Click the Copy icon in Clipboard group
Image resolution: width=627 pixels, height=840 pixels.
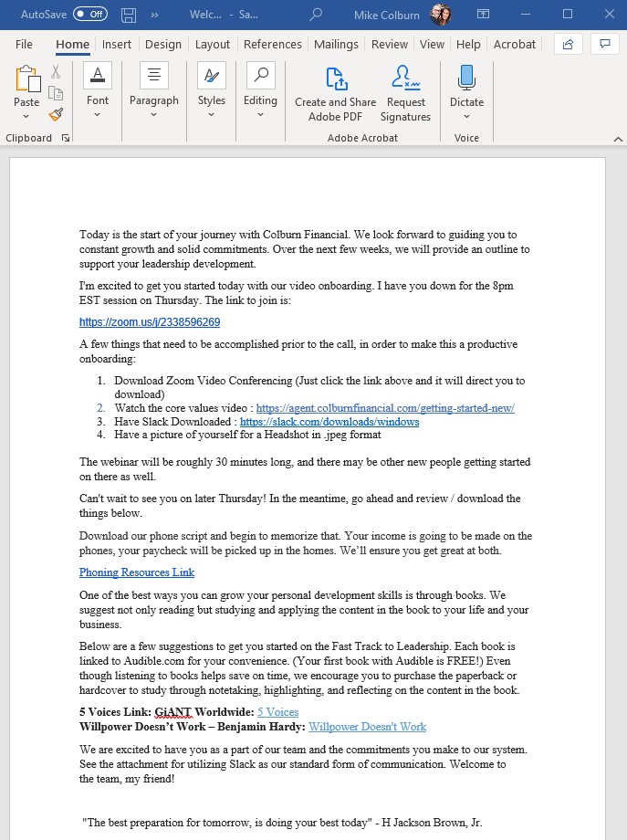(x=56, y=93)
